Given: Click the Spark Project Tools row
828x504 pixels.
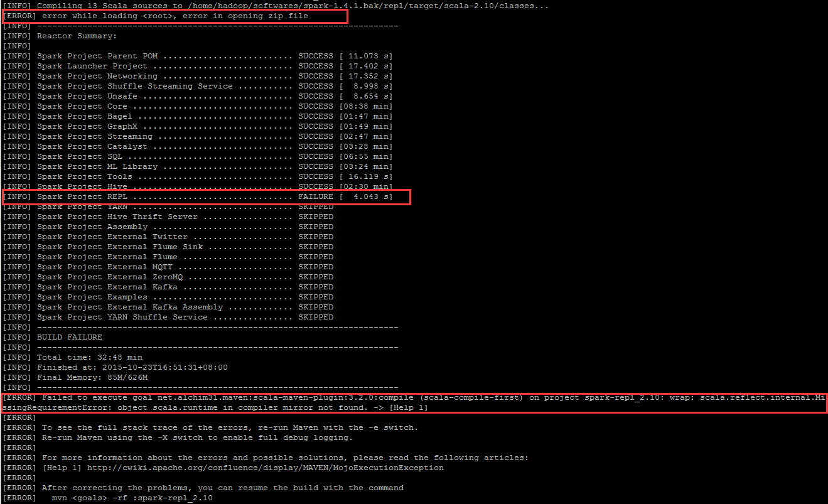Looking at the screenshot, I should [198, 176].
